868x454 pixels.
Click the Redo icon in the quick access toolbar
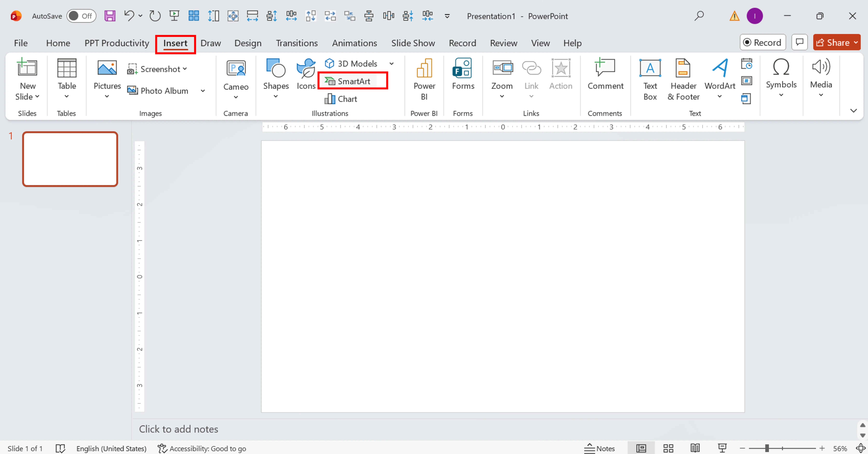point(155,16)
